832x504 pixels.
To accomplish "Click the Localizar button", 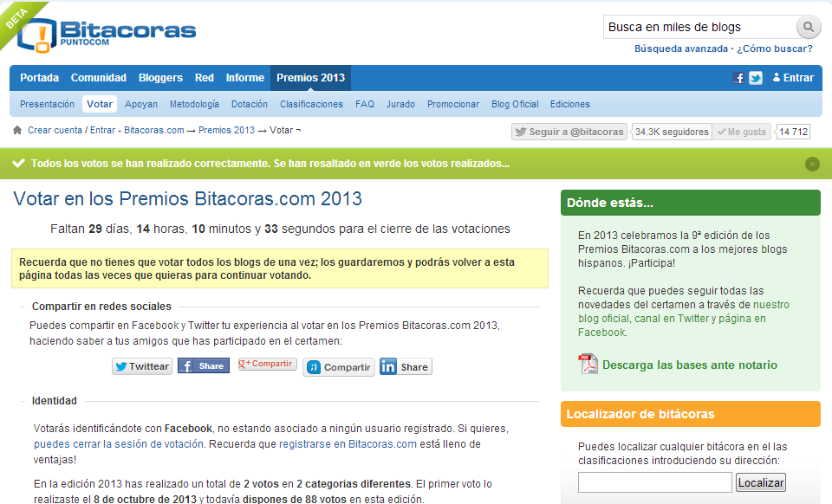I will 760,482.
